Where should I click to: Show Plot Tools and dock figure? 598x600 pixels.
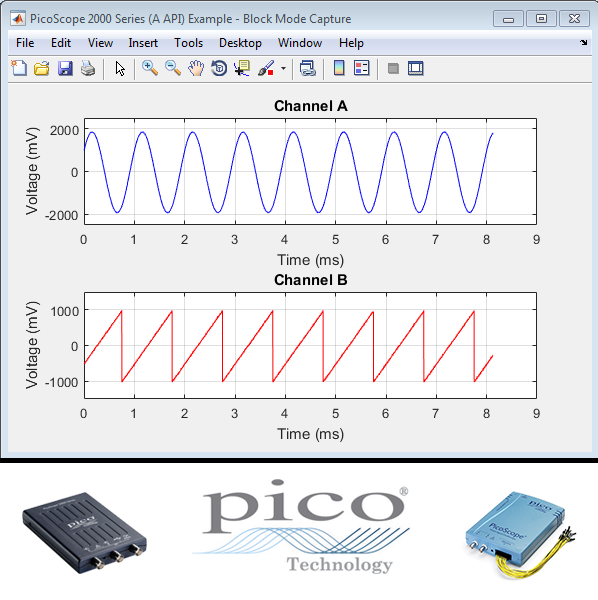[x=416, y=68]
